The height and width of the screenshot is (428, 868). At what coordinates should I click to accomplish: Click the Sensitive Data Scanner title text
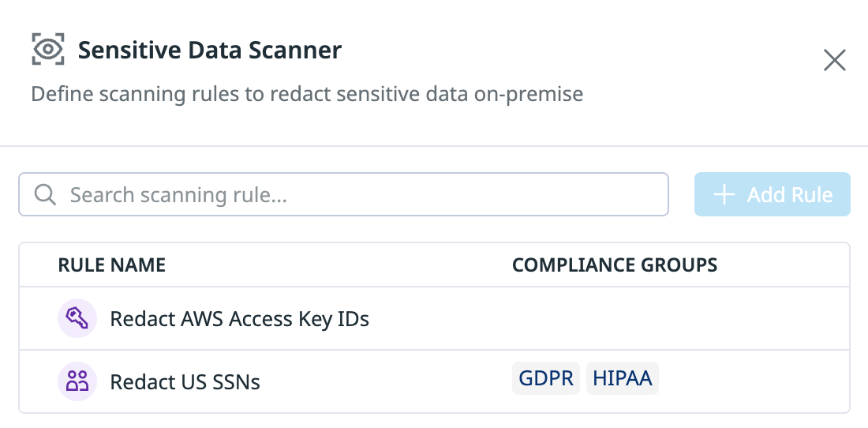[210, 51]
